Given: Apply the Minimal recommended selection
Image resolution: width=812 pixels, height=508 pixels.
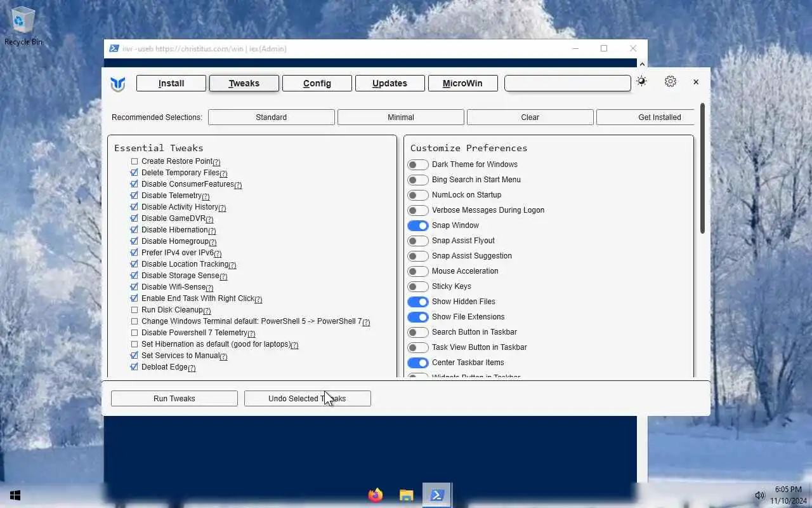Looking at the screenshot, I should click(x=401, y=117).
